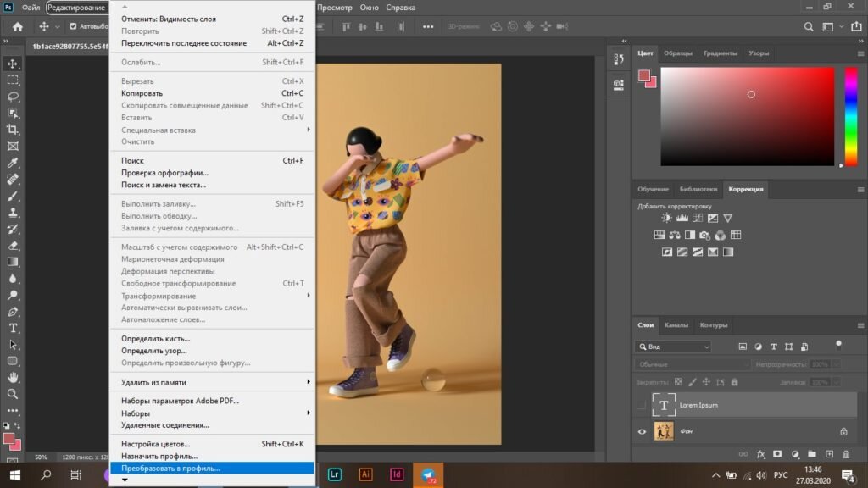This screenshot has height=488, width=868.
Task: Select the Horizontal Type tool
Action: 13,328
